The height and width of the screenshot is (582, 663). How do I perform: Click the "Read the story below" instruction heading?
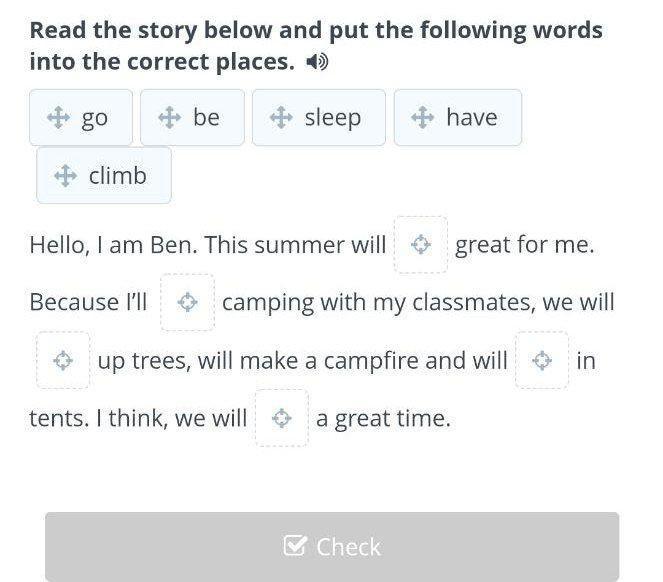pyautogui.click(x=315, y=45)
